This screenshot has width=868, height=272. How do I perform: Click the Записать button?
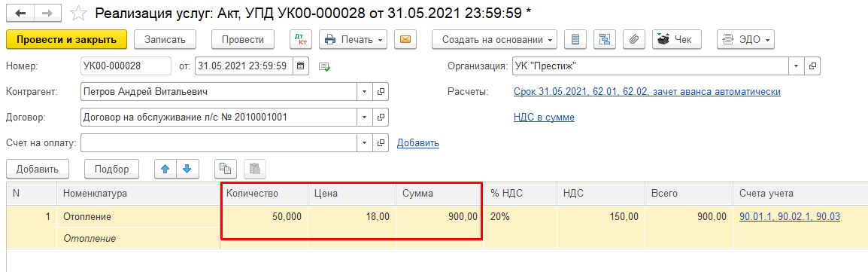click(165, 39)
